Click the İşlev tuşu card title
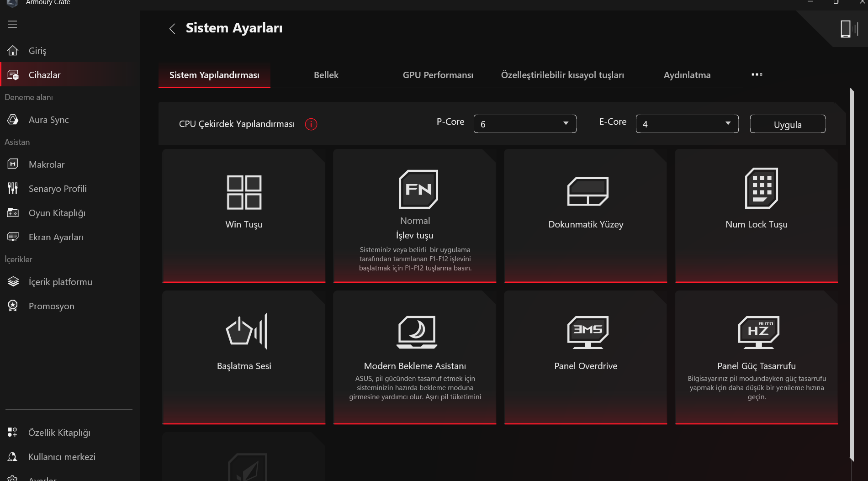This screenshot has width=868, height=481. click(415, 235)
